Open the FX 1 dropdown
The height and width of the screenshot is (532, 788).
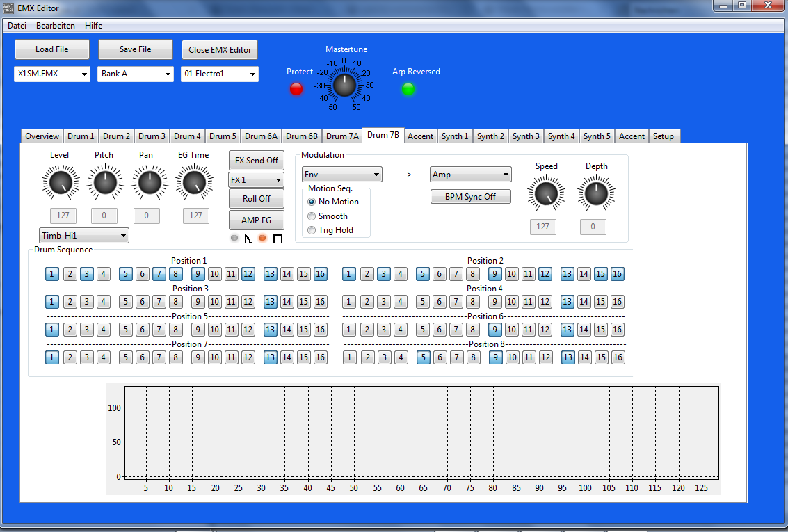257,180
